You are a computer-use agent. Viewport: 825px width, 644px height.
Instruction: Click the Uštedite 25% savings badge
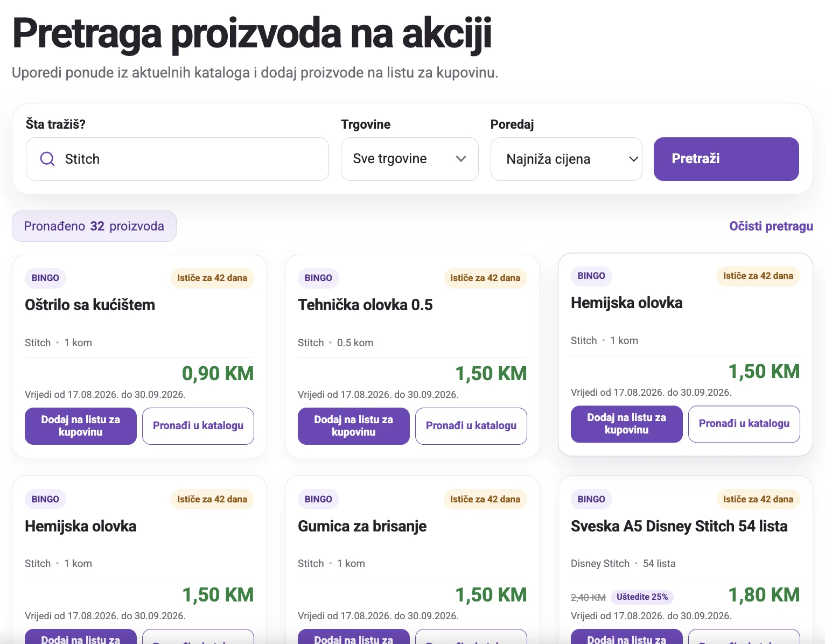tap(642, 597)
